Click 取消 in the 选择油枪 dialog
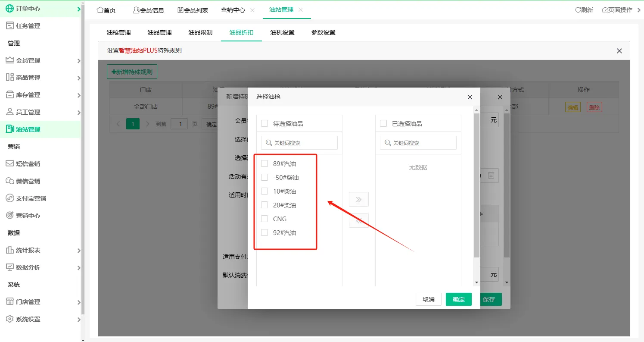 point(429,299)
